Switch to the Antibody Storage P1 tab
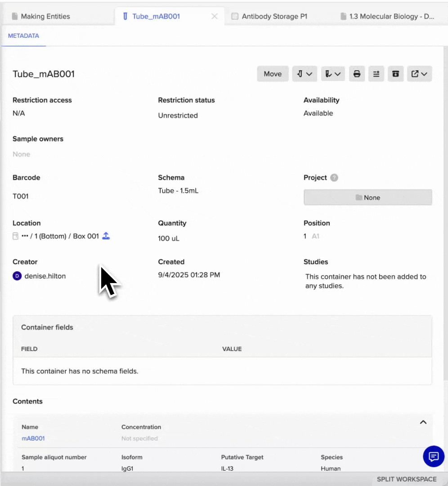Viewport: 448px width, 486px height. point(274,16)
